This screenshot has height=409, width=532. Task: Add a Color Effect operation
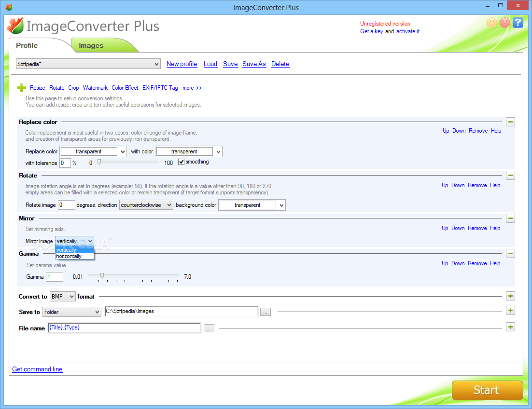[125, 88]
